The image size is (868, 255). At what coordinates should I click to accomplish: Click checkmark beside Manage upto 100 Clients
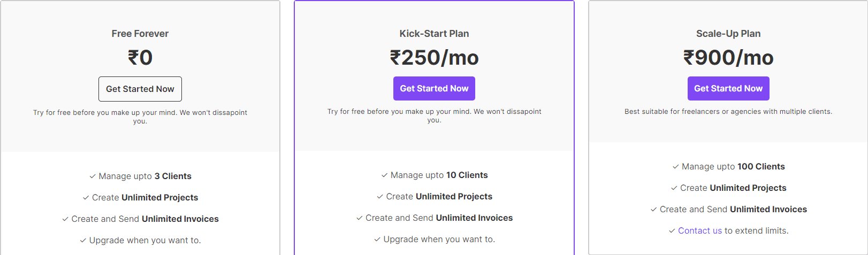675,167
